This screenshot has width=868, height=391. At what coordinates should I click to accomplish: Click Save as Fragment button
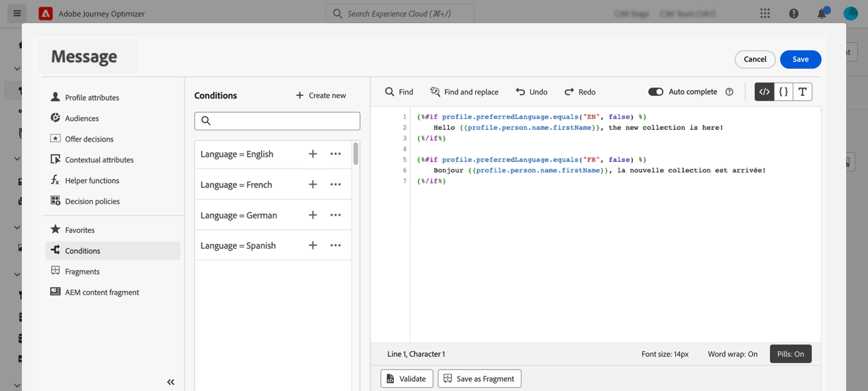pos(479,378)
